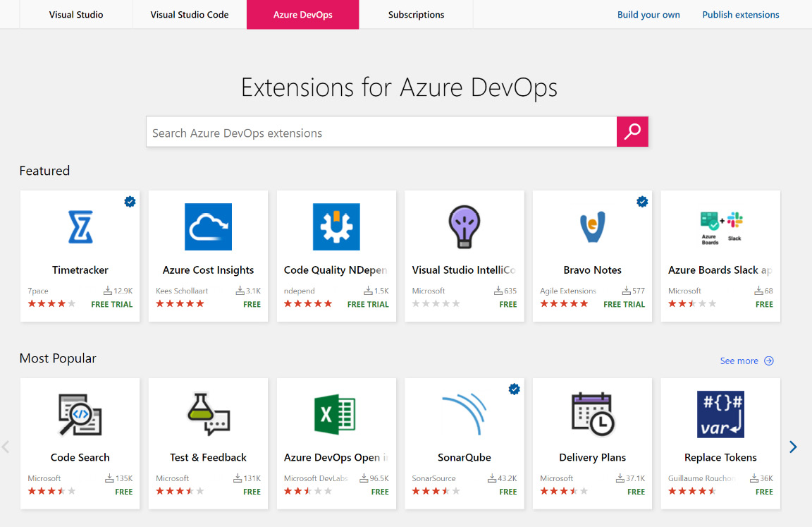Click the left carousel arrow
The width and height of the screenshot is (812, 527).
click(x=6, y=447)
